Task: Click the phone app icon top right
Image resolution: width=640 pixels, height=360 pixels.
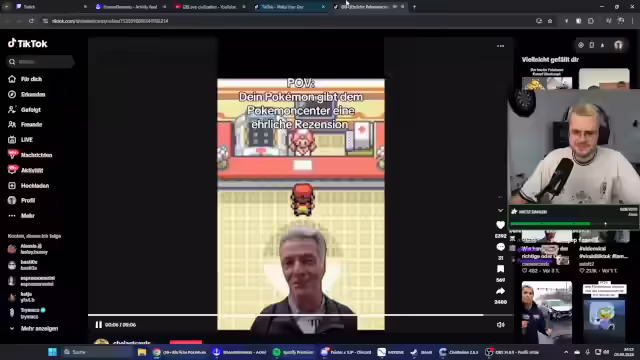Action: click(x=592, y=45)
